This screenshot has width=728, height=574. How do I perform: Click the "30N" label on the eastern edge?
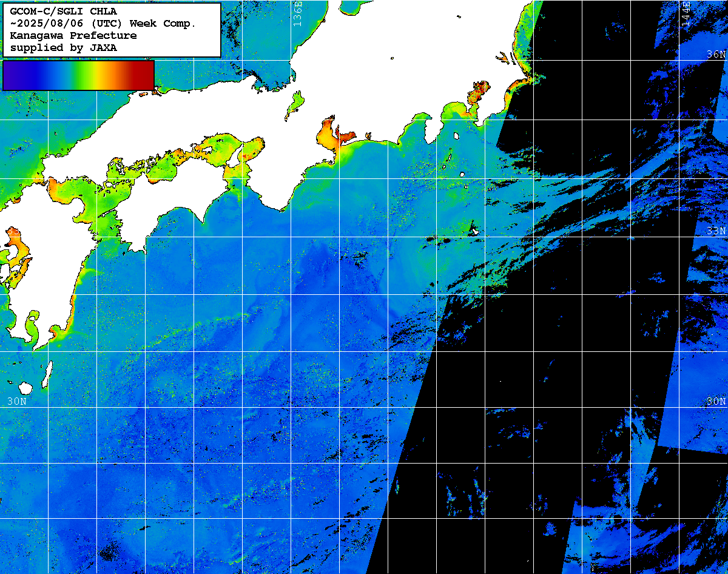tap(716, 401)
